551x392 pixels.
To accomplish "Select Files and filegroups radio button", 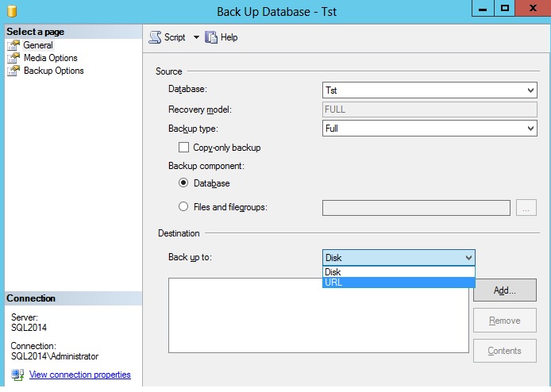I will click(x=184, y=207).
